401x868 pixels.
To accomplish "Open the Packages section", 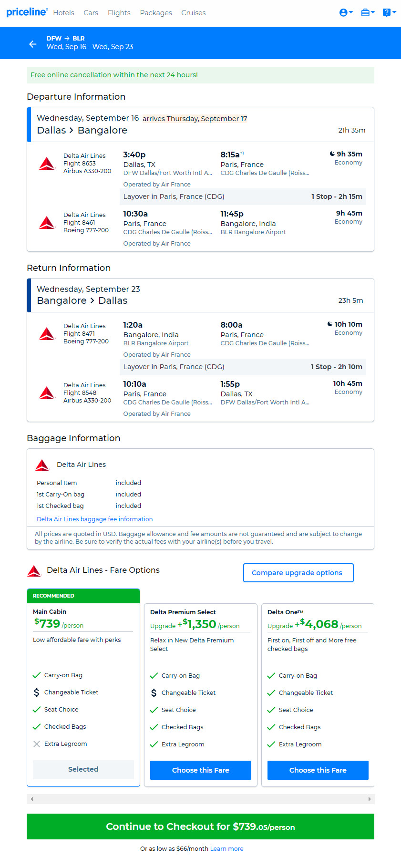I will click(156, 13).
